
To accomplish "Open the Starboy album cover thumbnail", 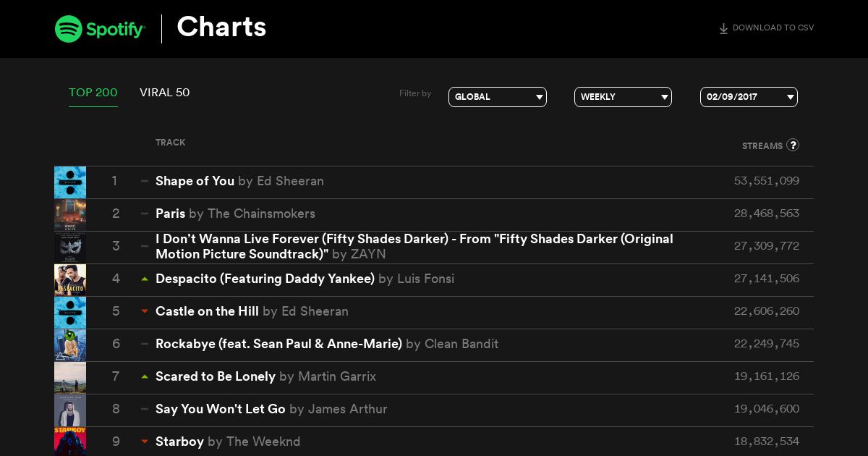I will (70, 442).
